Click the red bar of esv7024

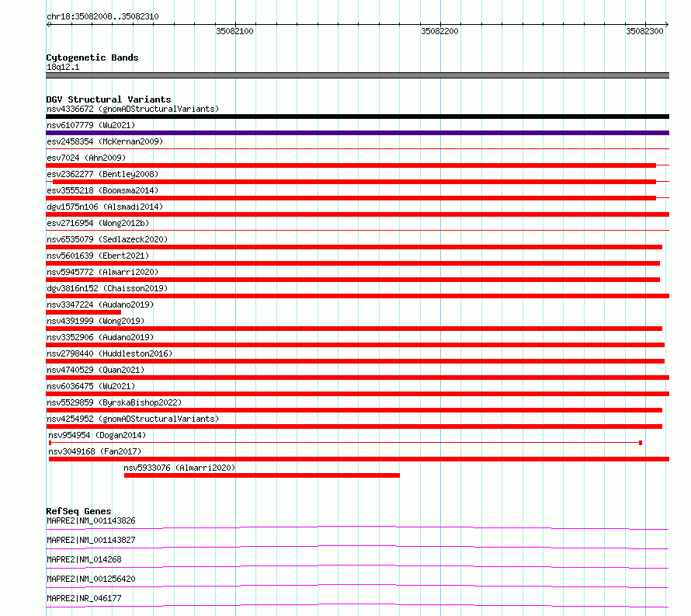pos(351,165)
